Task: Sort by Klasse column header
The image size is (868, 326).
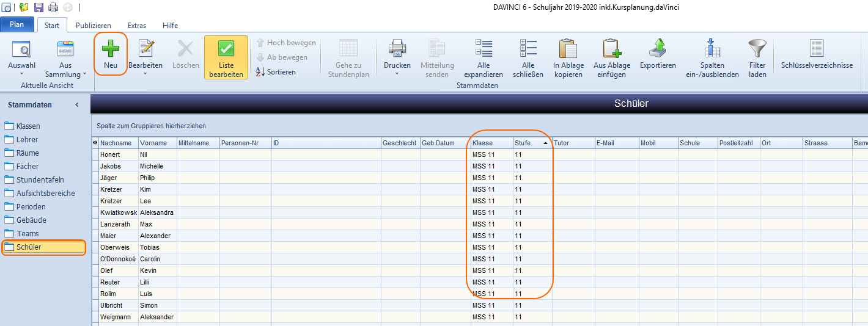Action: 491,143
